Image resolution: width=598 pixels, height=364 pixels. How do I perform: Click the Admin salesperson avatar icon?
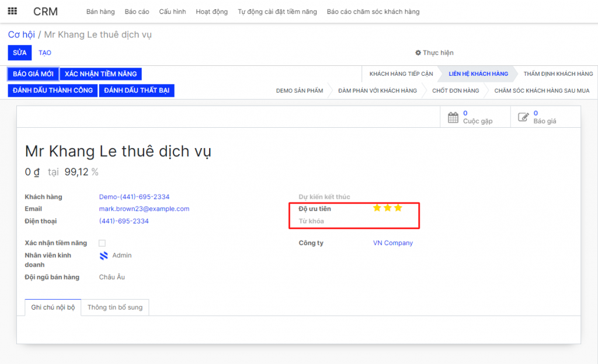[104, 256]
